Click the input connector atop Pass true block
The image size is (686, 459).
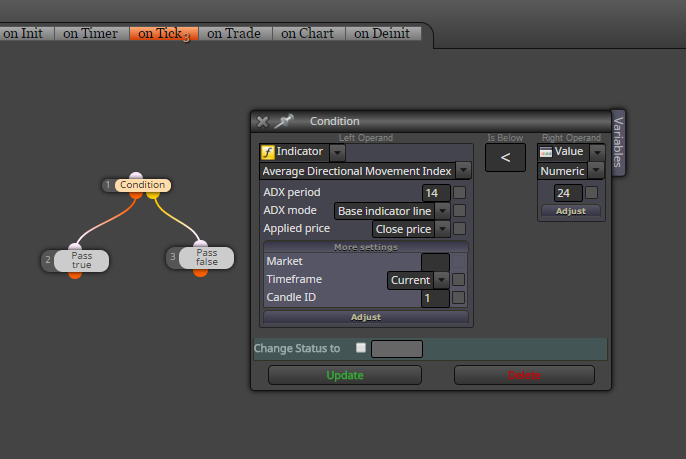pyautogui.click(x=75, y=247)
